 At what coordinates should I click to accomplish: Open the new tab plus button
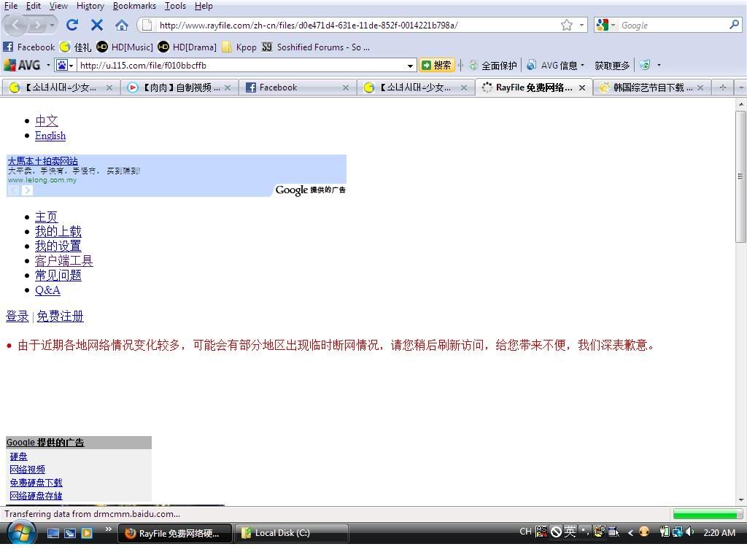(722, 87)
